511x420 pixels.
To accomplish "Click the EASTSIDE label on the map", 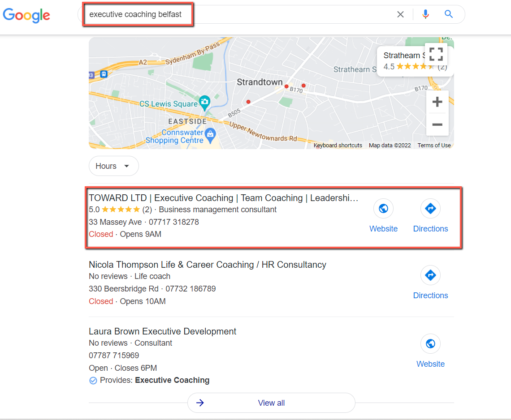I will 187,121.
